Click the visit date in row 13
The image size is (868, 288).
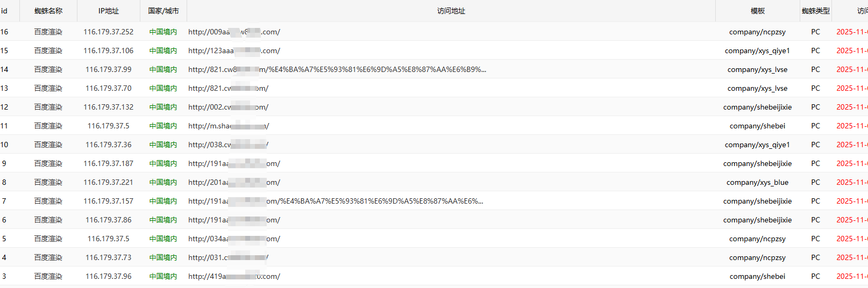[851, 88]
